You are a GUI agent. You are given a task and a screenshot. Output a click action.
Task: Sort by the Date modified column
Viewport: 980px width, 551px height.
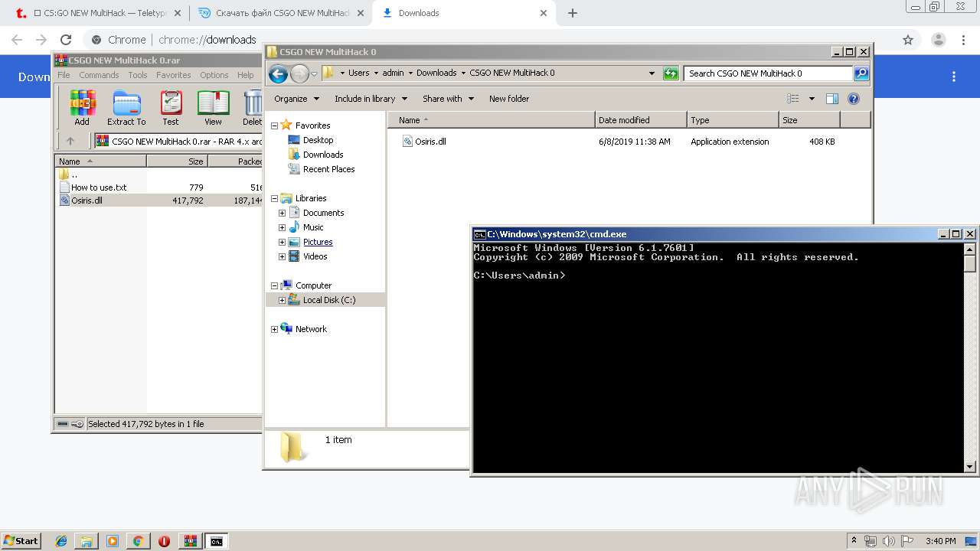click(x=641, y=120)
